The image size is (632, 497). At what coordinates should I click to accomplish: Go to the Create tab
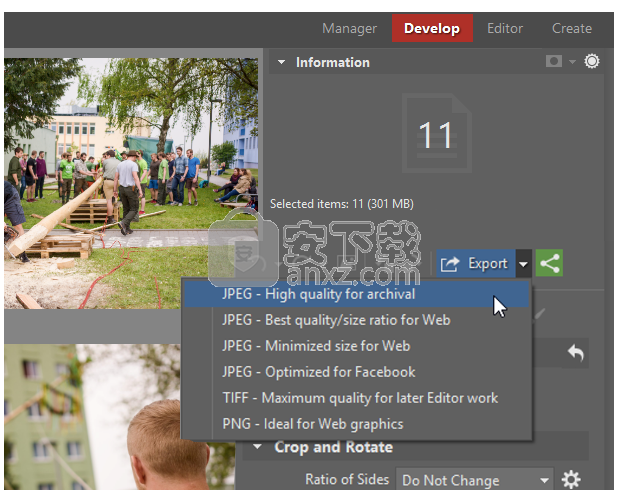click(x=572, y=28)
